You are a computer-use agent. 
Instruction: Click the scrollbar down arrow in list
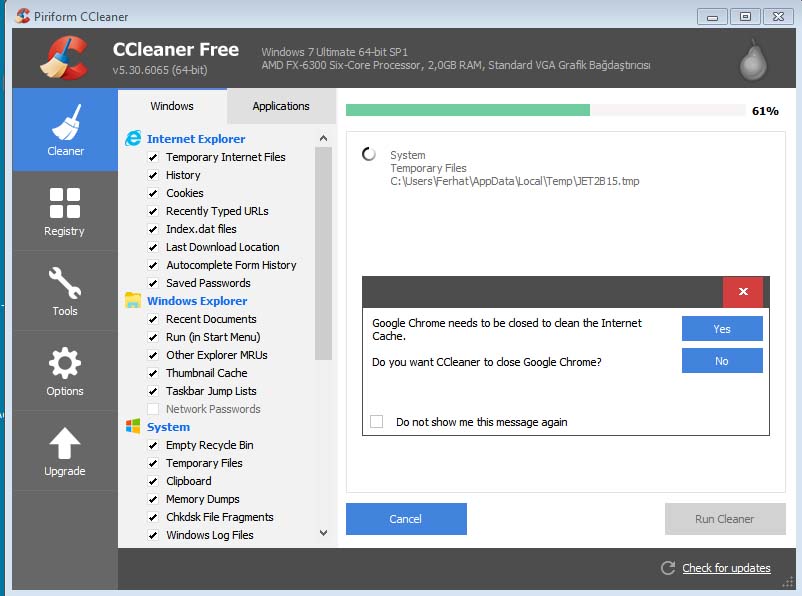click(x=323, y=534)
